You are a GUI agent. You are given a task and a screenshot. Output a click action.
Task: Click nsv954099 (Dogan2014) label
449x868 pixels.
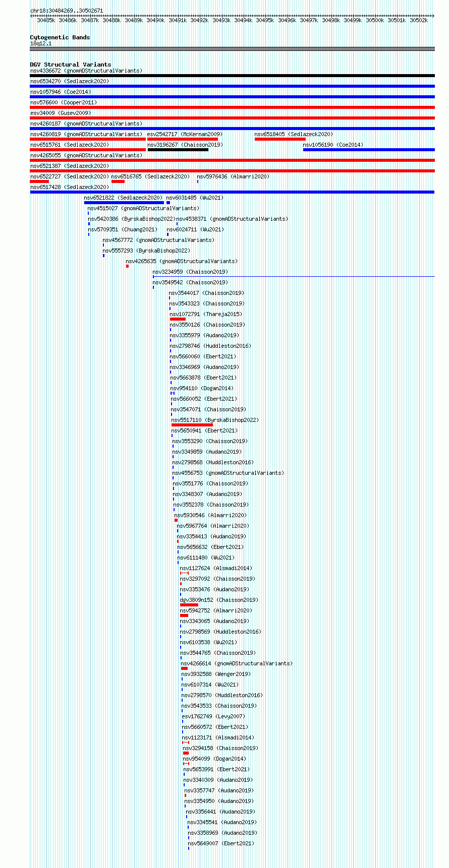[215, 759]
